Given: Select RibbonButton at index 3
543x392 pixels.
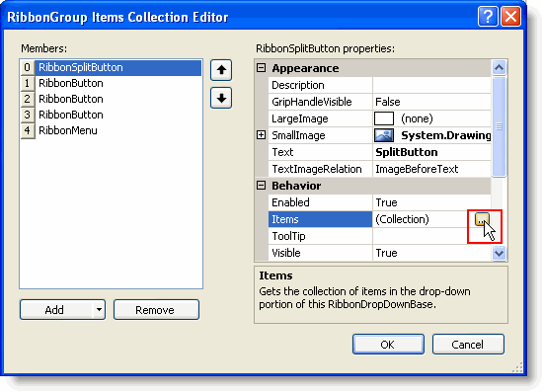Looking at the screenshot, I should [118, 115].
